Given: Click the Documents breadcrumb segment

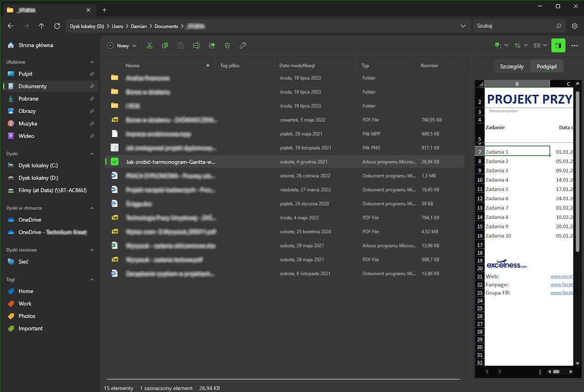Looking at the screenshot, I should click(x=166, y=26).
